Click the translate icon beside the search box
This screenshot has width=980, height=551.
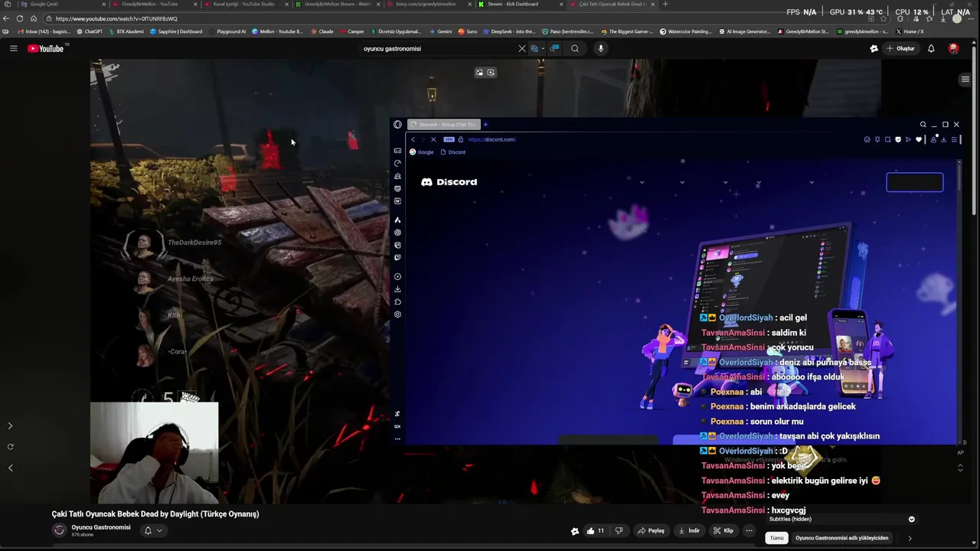point(535,48)
